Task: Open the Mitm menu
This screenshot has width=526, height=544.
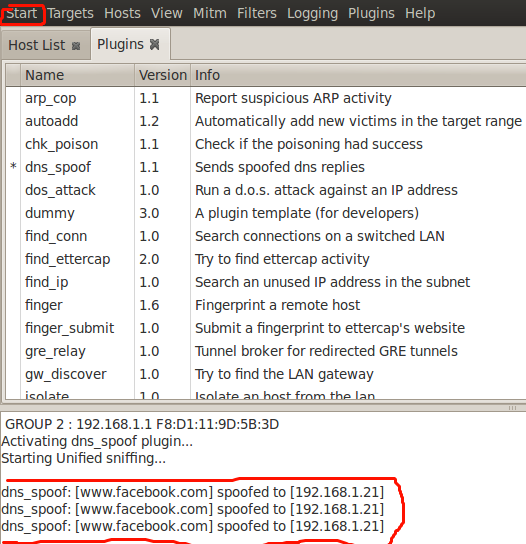Action: [x=210, y=14]
